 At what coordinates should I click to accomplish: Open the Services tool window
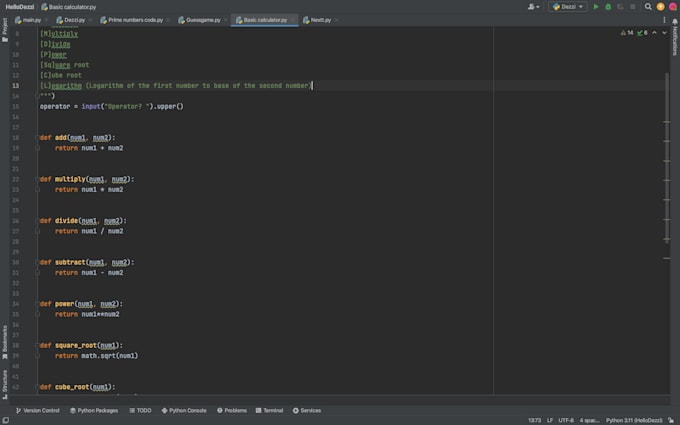coord(307,410)
